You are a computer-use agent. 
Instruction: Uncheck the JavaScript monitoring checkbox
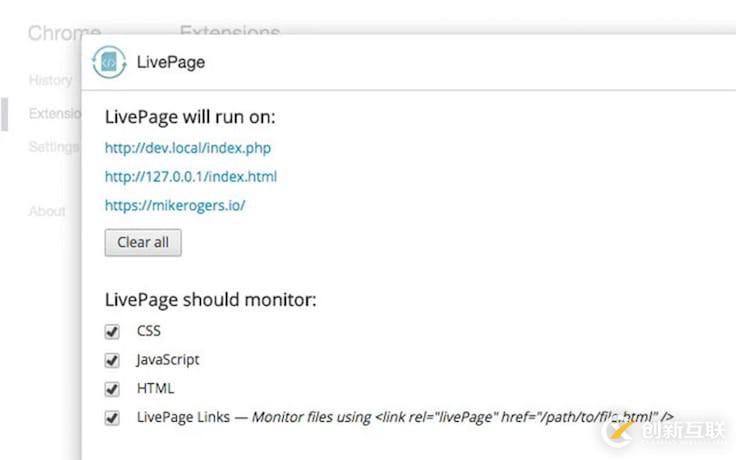[112, 360]
